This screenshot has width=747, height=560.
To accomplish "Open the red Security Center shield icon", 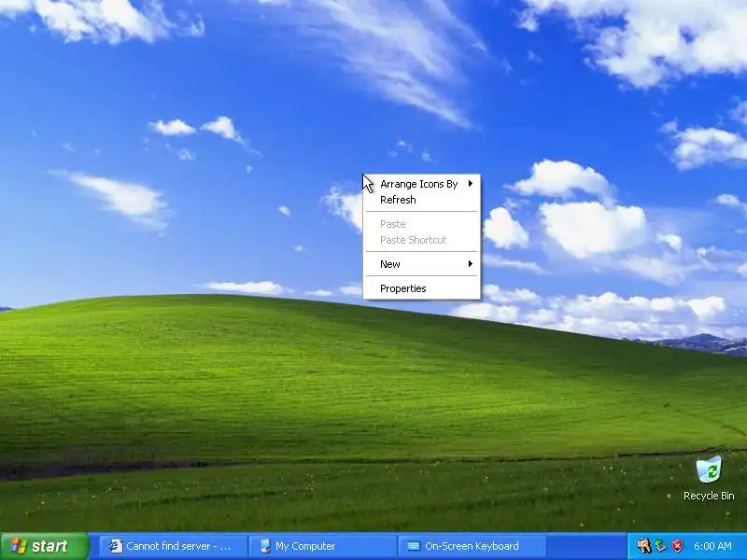I will coord(677,546).
